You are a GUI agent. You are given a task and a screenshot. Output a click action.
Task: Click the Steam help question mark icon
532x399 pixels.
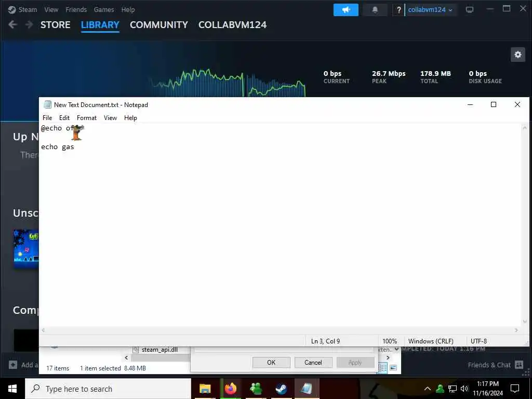pos(398,10)
